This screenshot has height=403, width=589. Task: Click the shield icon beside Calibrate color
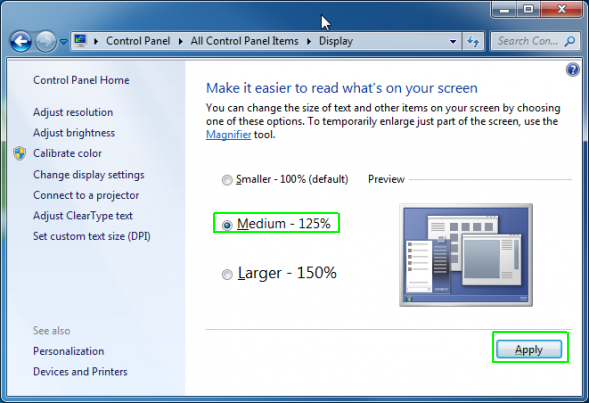pyautogui.click(x=20, y=154)
